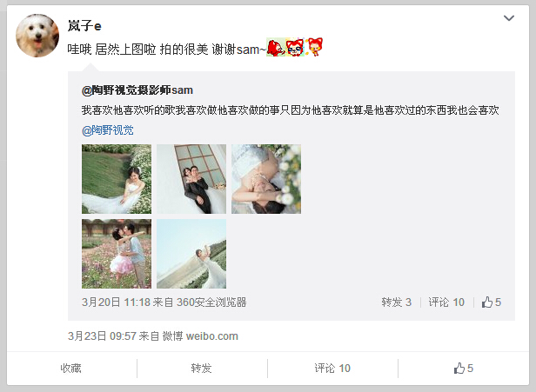536x392 pixels.
Task: View bride lying with flowers photo
Action: [x=266, y=179]
